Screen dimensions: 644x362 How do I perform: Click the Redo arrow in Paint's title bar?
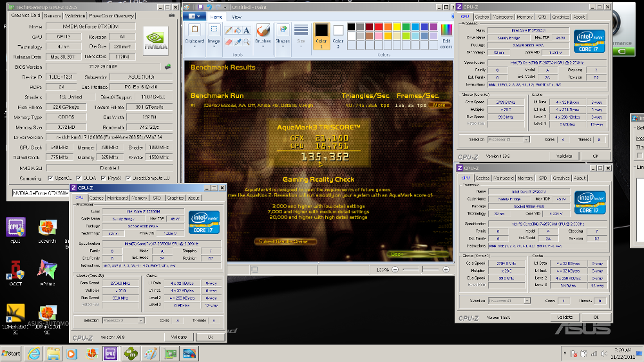(217, 7)
